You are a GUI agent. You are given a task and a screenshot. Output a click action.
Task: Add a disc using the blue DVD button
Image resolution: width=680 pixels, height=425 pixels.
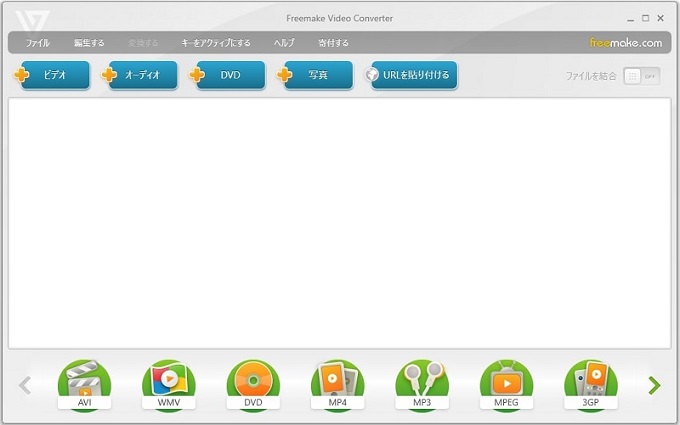click(227, 75)
